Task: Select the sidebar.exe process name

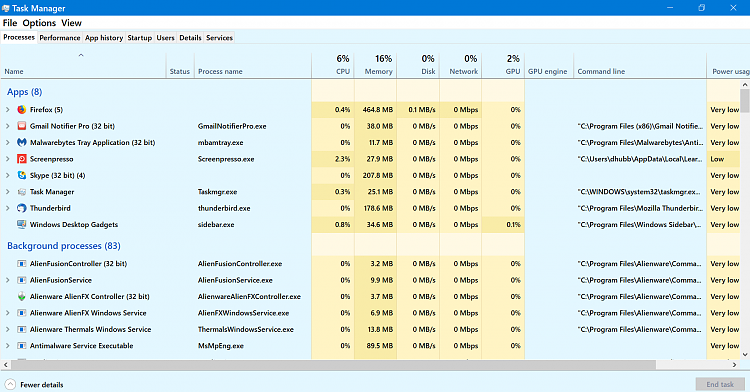Action: [216, 224]
